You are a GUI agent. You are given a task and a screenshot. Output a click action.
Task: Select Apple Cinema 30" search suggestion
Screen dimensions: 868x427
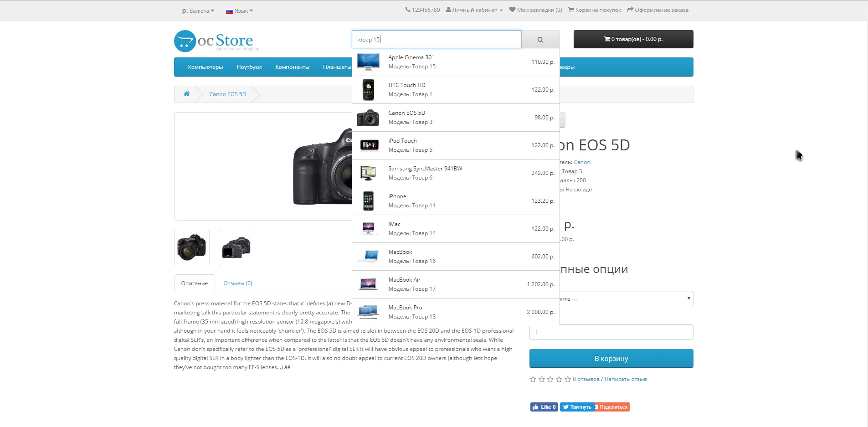[456, 62]
